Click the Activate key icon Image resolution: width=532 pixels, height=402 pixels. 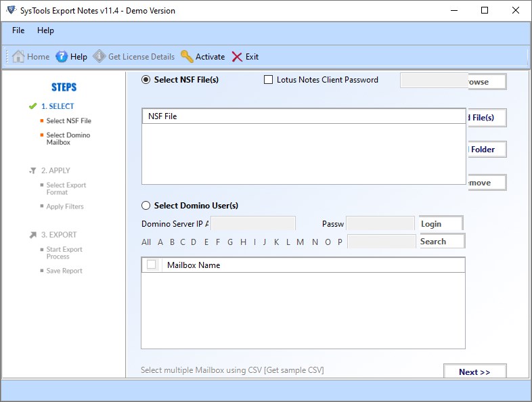(187, 56)
